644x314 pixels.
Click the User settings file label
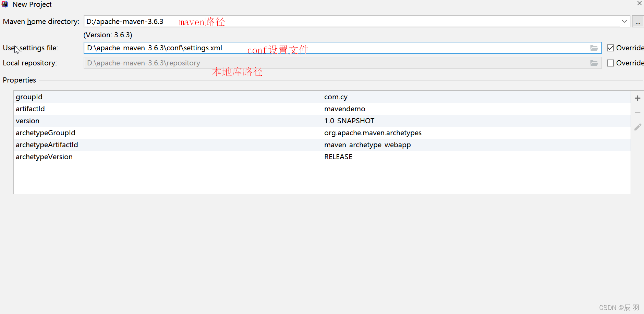(31, 48)
